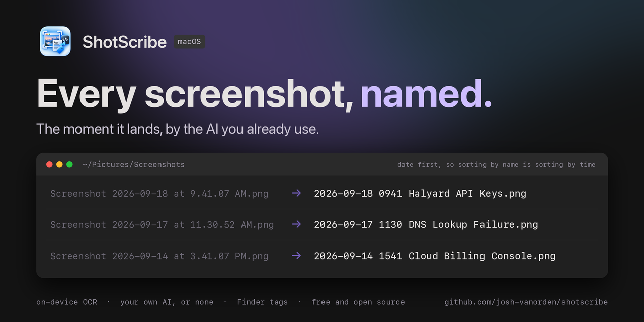The height and width of the screenshot is (322, 644).
Task: Click the arrow beside Halyard API Keys row
Action: pos(296,193)
